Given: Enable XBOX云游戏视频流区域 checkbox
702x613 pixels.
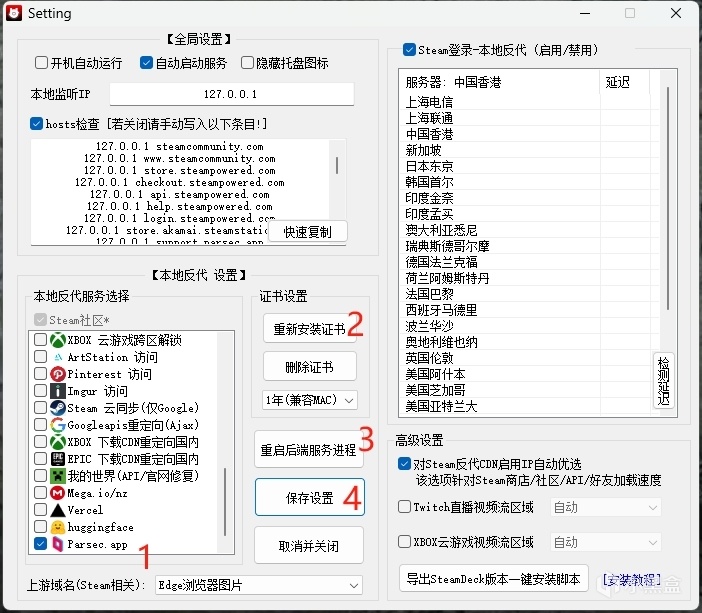Looking at the screenshot, I should 404,542.
